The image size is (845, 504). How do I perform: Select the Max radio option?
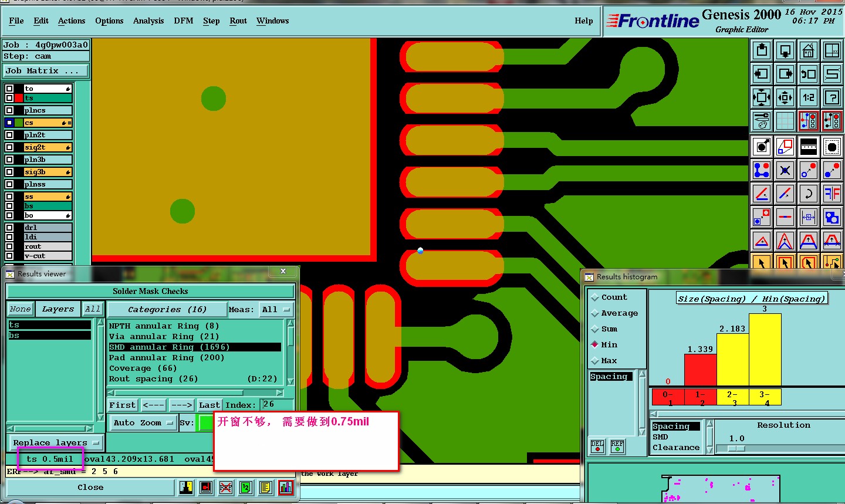click(x=604, y=361)
